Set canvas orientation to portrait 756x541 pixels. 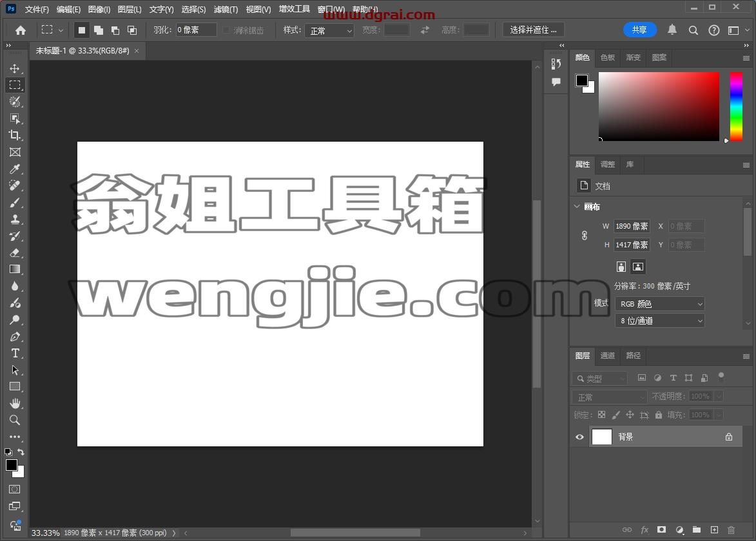[x=621, y=267]
